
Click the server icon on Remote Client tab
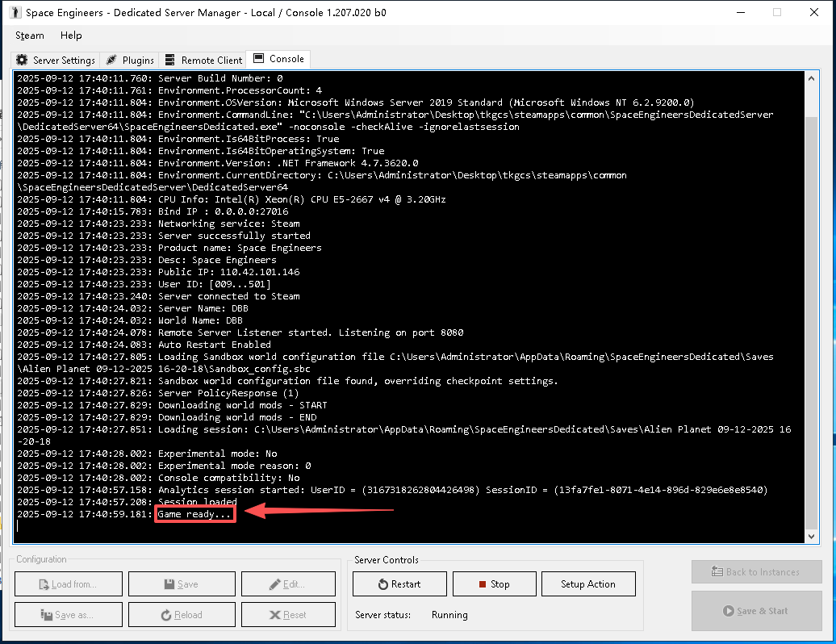point(170,61)
